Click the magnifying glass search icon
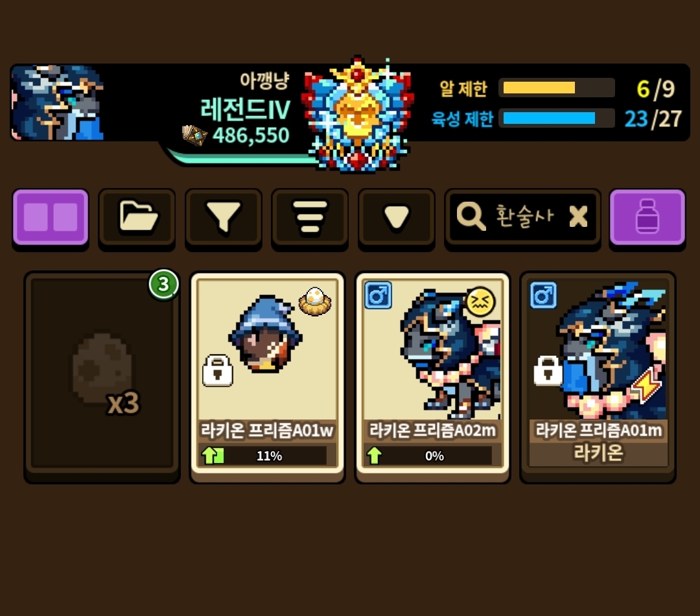Viewport: 700px width, 616px height. (x=471, y=217)
